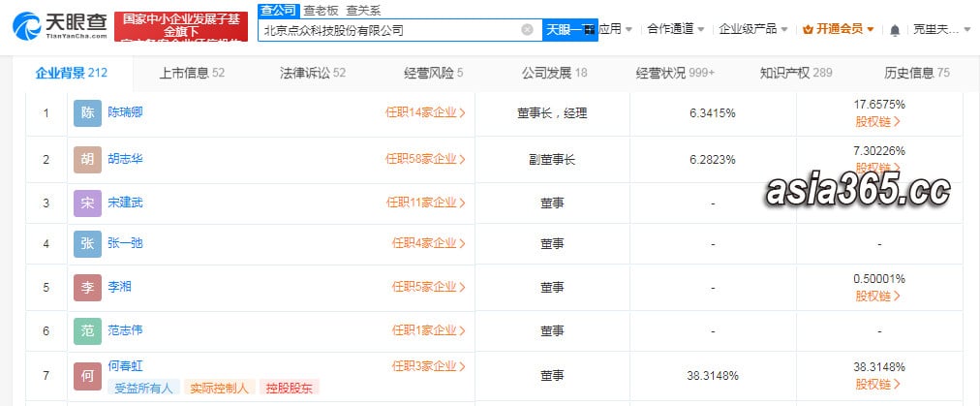Click the 实际控制人 tag

coord(220,388)
